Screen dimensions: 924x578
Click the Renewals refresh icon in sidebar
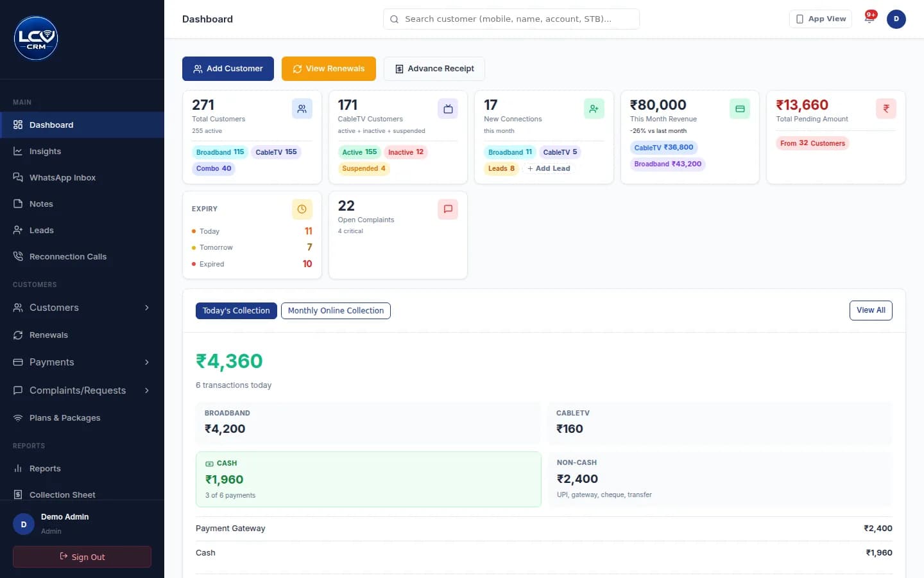click(x=18, y=335)
